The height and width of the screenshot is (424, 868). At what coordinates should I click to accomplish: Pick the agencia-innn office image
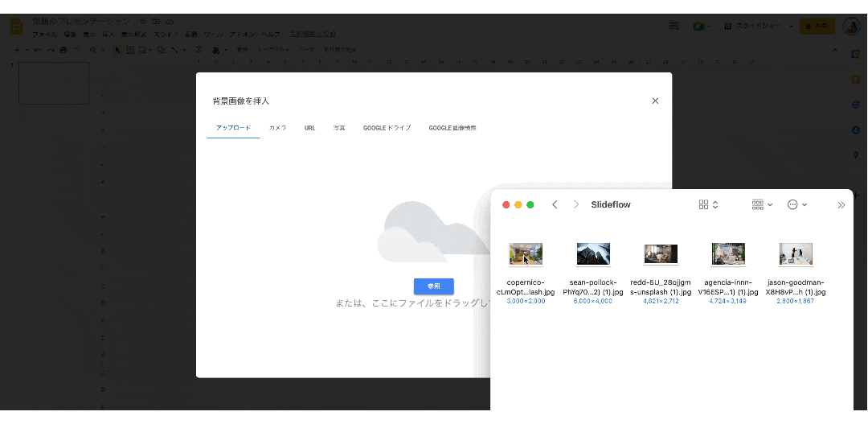pos(728,254)
